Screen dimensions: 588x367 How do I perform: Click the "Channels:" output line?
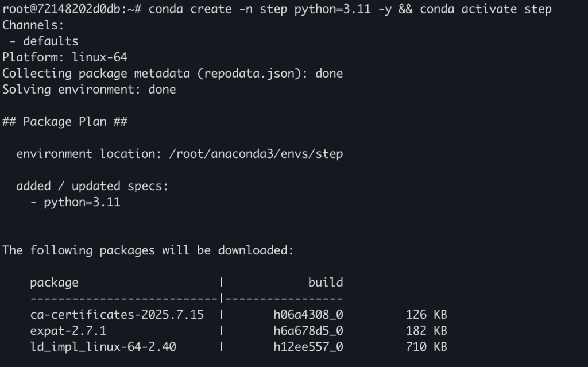(33, 25)
